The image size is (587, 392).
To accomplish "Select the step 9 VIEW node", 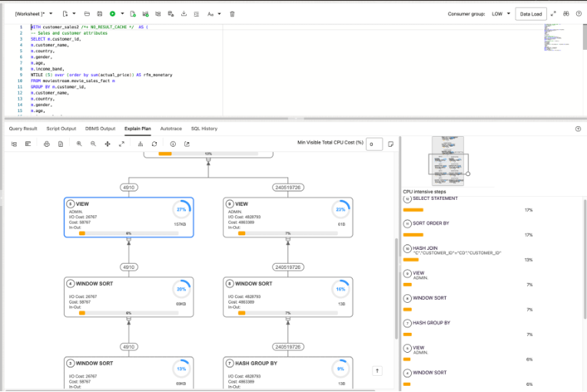I will click(x=288, y=218).
